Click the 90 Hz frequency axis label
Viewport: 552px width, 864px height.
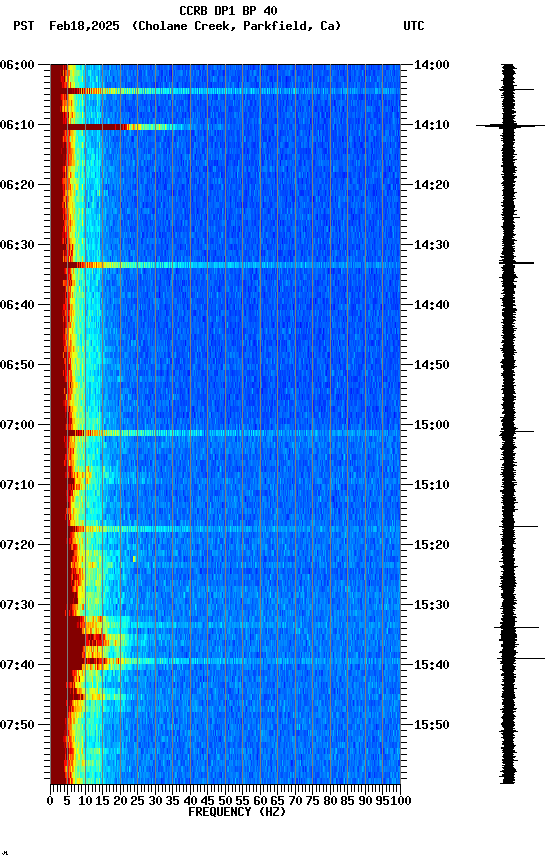[365, 801]
